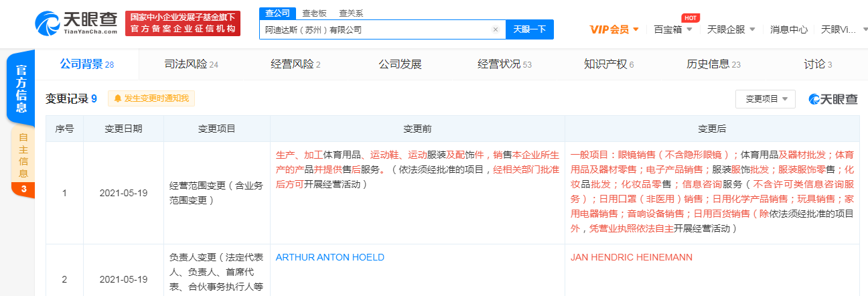This screenshot has width=868, height=296.
Task: Clear the search box with the X icon
Action: point(496,29)
